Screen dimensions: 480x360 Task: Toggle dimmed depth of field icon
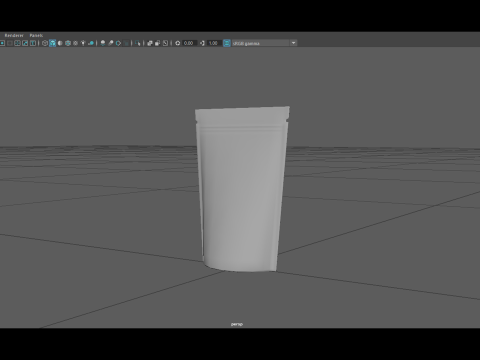(x=126, y=43)
